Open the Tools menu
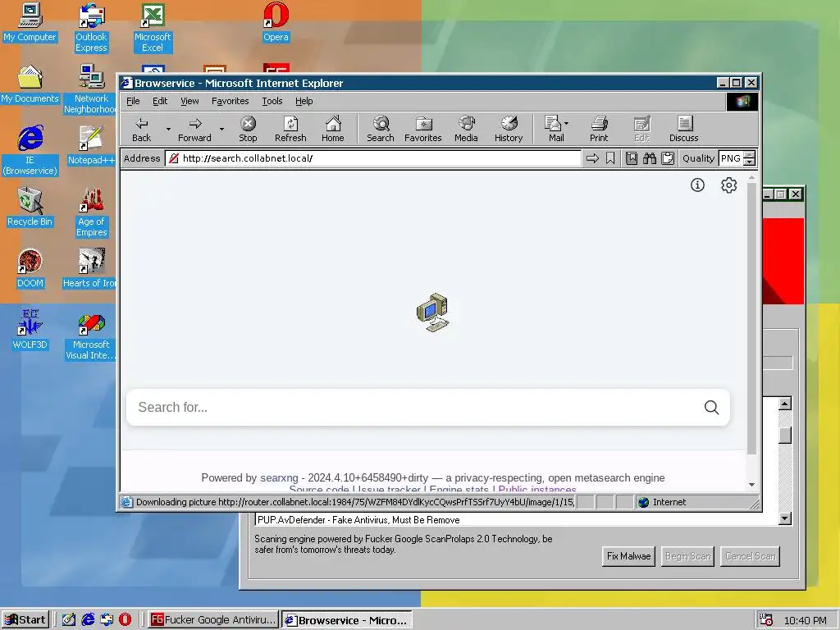The height and width of the screenshot is (630, 840). (272, 101)
